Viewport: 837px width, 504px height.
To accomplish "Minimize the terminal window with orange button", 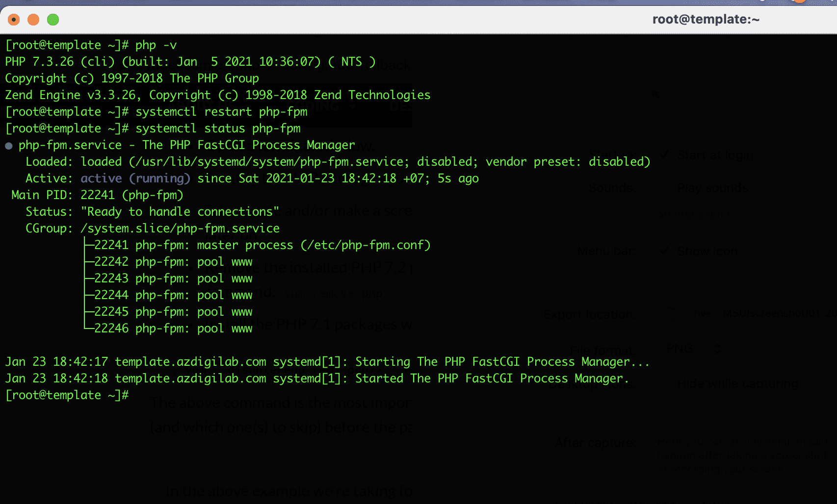I will pos(33,20).
